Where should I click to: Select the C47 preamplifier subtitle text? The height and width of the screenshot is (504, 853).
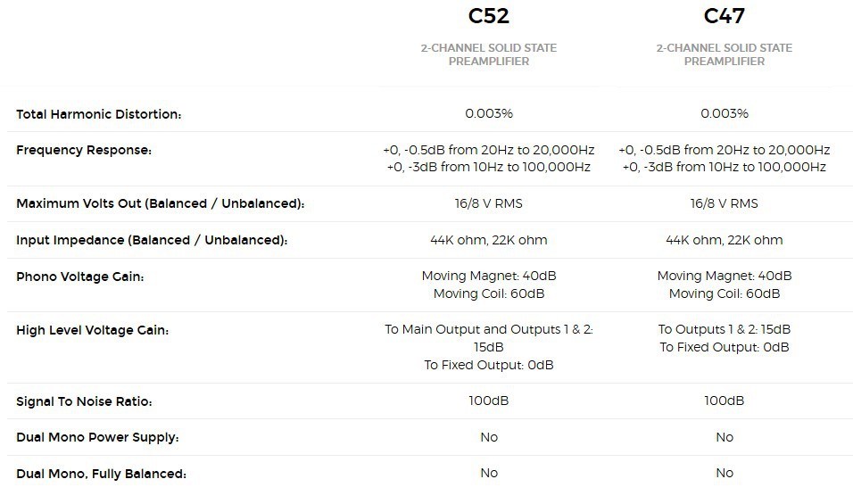(724, 54)
